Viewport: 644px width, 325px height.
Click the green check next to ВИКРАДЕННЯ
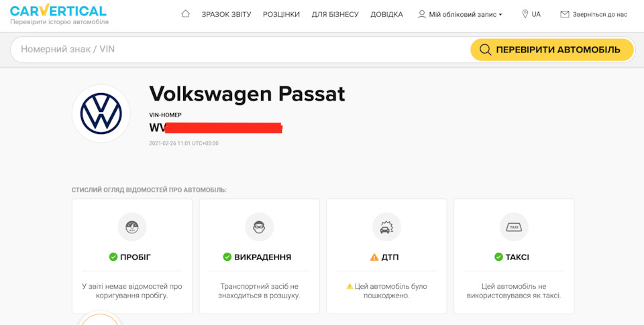tap(227, 257)
